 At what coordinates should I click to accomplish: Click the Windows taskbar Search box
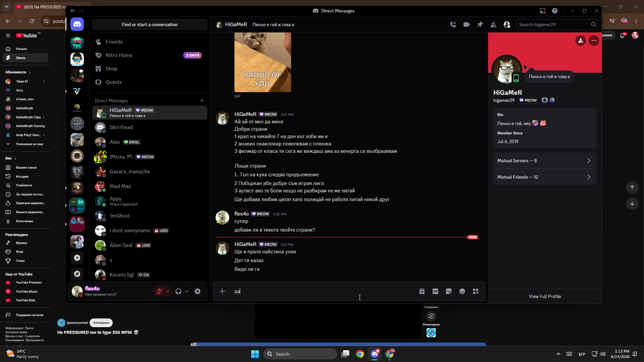pyautogui.click(x=300, y=354)
